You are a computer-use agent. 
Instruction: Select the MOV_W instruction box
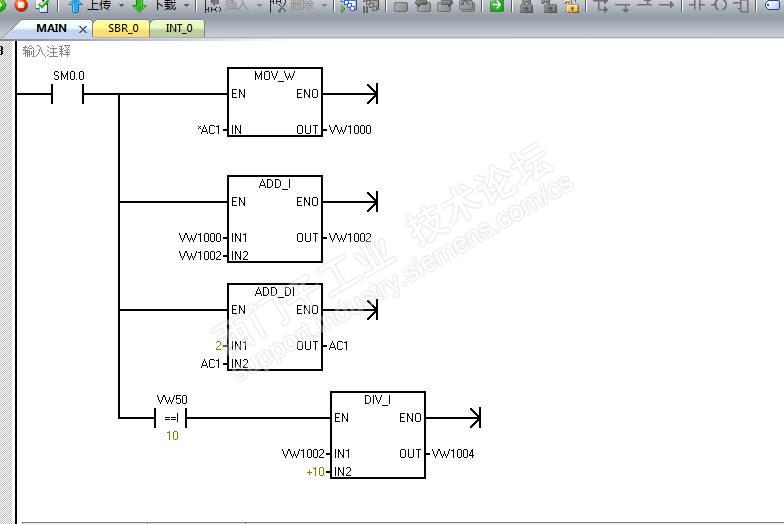click(x=274, y=102)
